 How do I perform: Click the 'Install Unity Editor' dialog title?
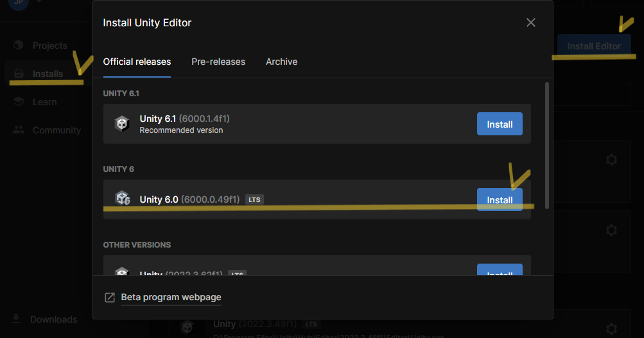[147, 22]
